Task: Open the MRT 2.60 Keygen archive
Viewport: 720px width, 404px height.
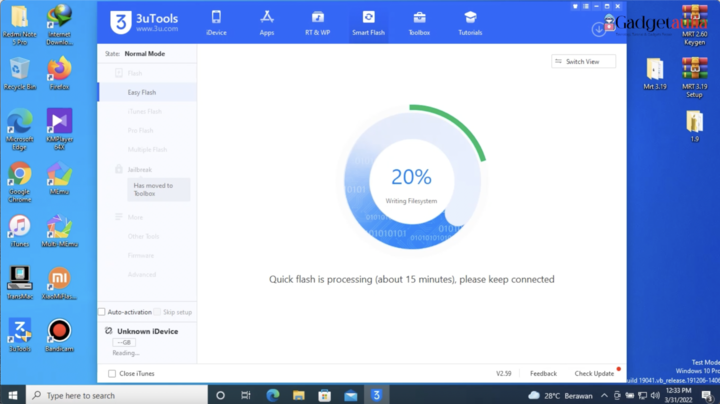Action: pyautogui.click(x=694, y=25)
